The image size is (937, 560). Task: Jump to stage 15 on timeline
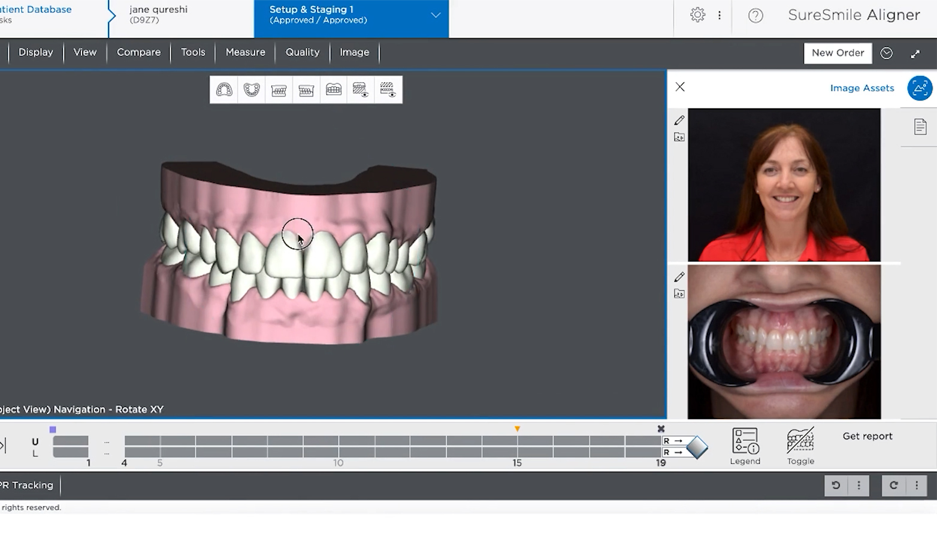click(x=517, y=463)
